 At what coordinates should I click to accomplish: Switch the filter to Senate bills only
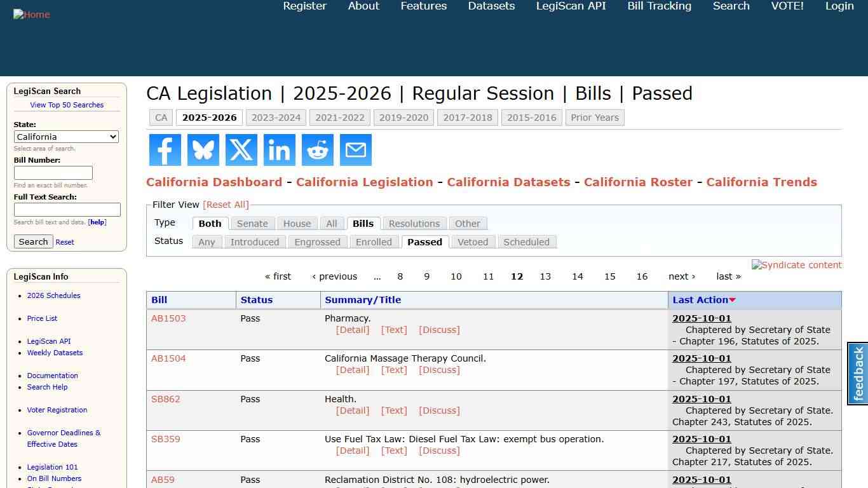(252, 224)
